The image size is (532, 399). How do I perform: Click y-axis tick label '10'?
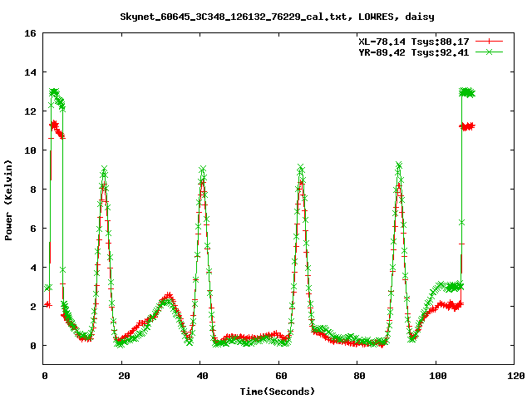[30, 150]
